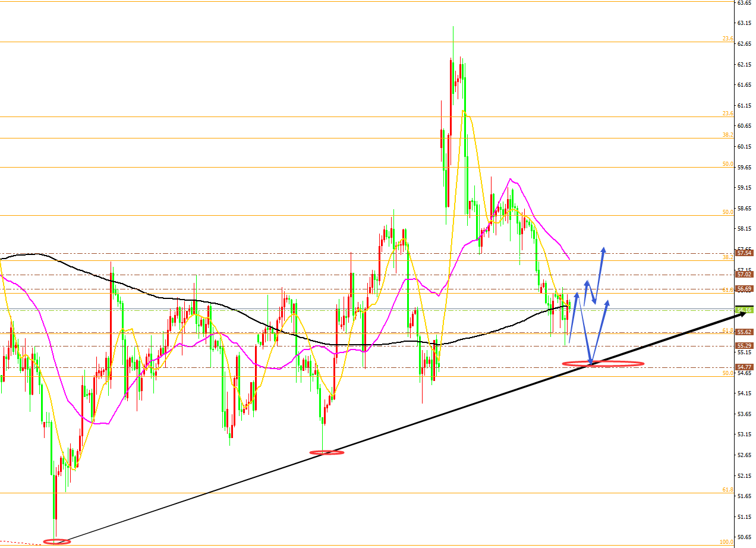Click the 100.0 Fibonacci label at the bottom

(x=726, y=542)
